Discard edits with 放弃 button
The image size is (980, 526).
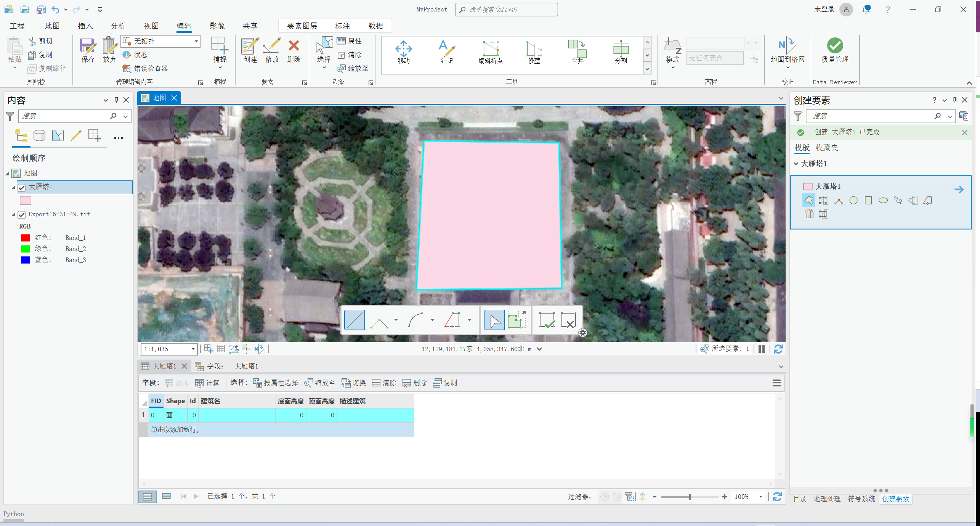pos(109,50)
